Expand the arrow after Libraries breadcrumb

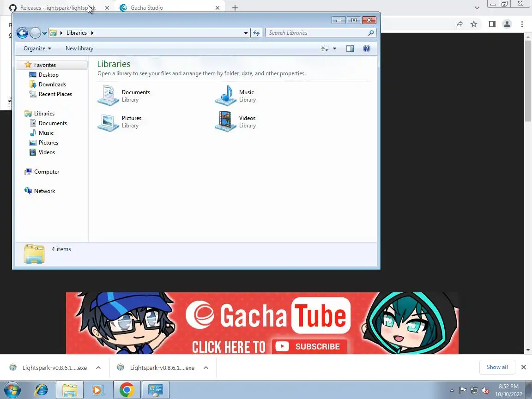coord(92,33)
